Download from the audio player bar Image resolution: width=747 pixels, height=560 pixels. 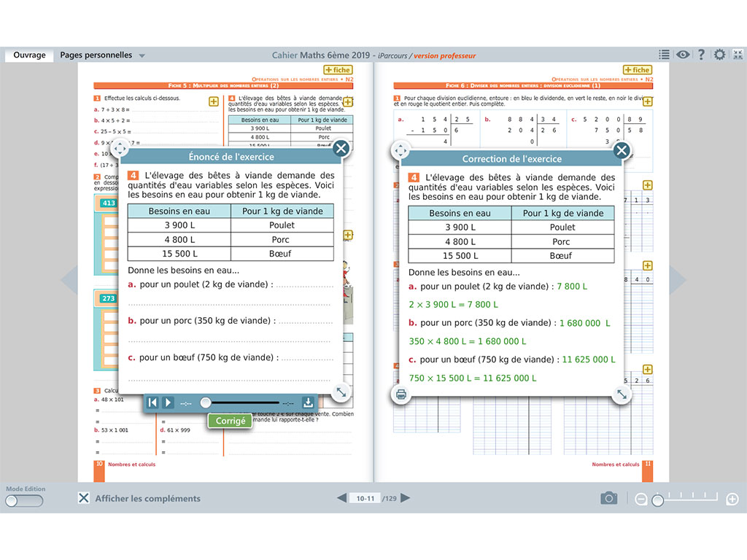click(x=308, y=402)
